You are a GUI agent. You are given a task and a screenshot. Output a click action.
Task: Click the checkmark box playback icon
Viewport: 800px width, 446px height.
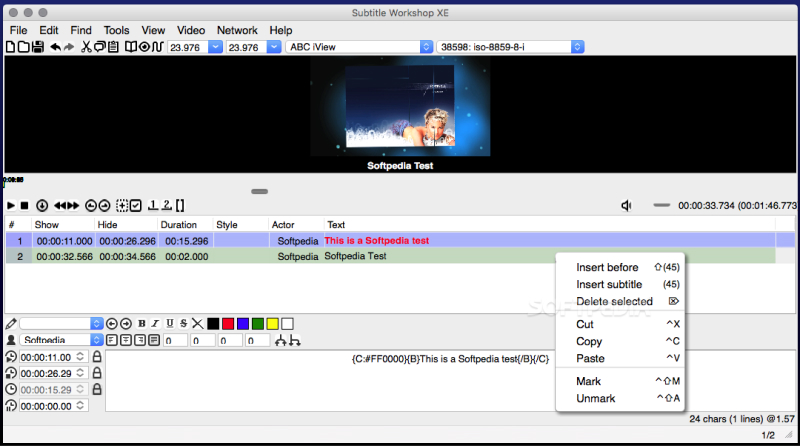pos(136,206)
